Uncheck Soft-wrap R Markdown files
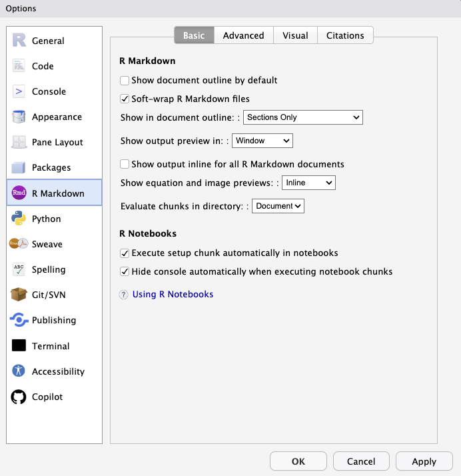 (x=125, y=99)
